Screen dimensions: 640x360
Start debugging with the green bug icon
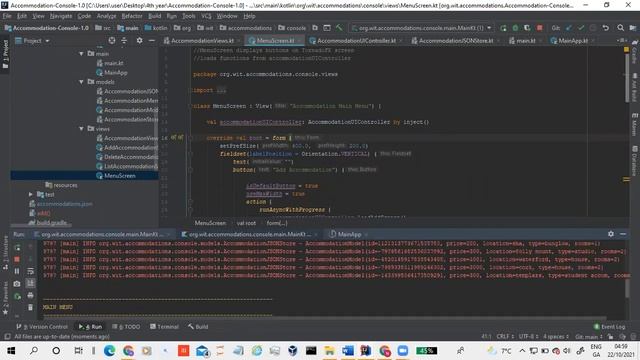pos(515,28)
